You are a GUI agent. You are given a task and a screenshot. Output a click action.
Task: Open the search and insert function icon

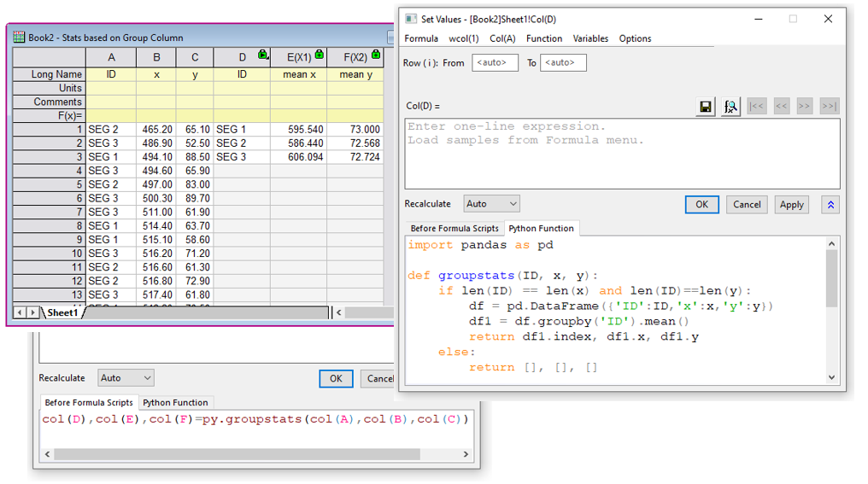point(730,107)
